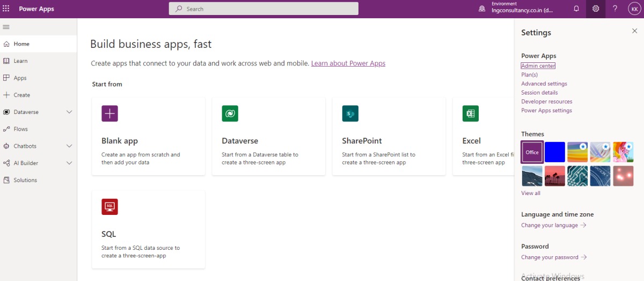
Task: Click the Create plus icon in sidebar
Action: coord(6,95)
